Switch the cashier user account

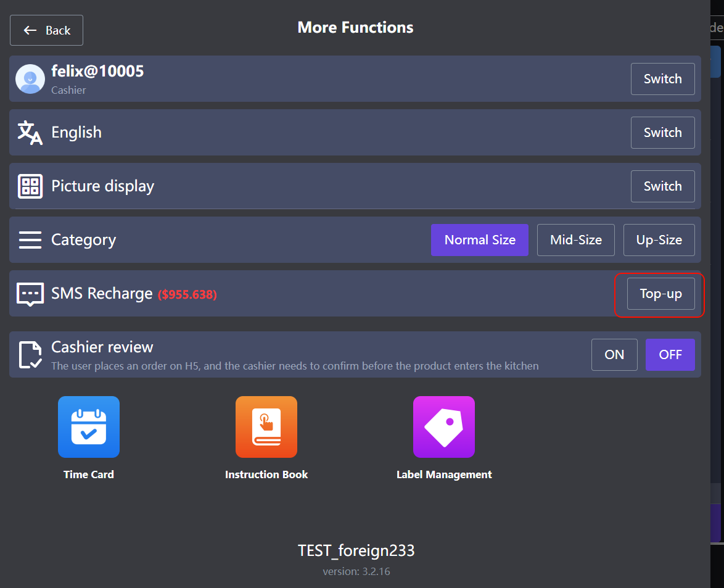[662, 79]
